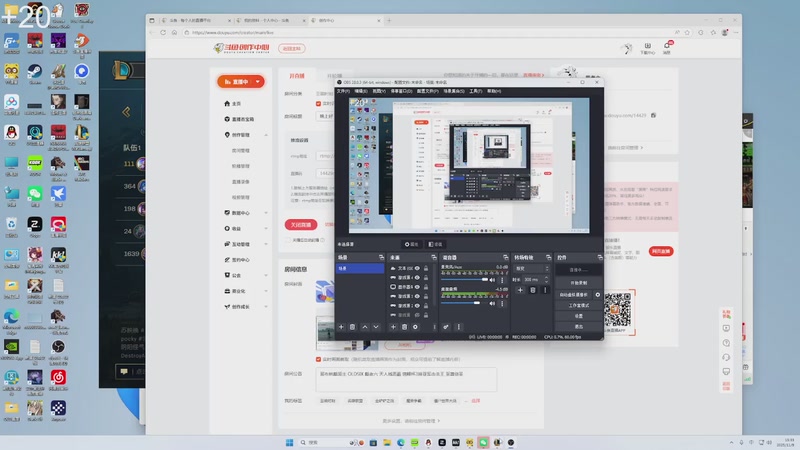
Task: Toggle lock on the third source row
Action: (426, 287)
